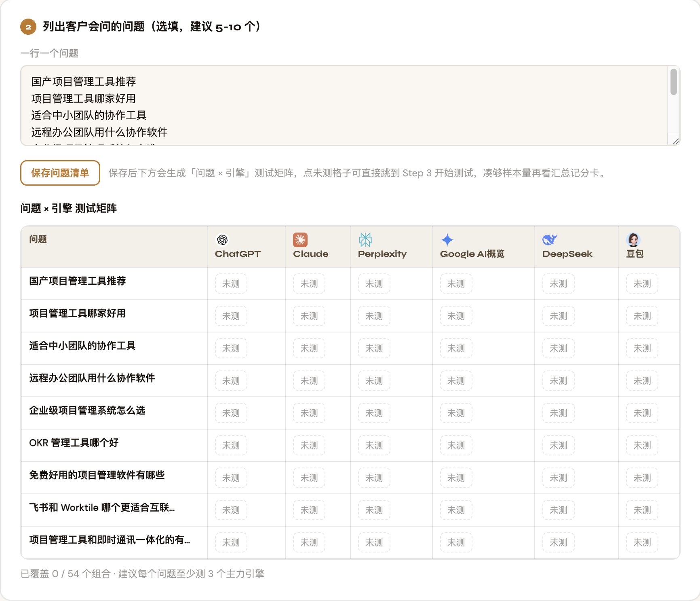The image size is (700, 601).
Task: Start 远程办公团队用什么协作软件 test on Perplexity
Action: [374, 381]
